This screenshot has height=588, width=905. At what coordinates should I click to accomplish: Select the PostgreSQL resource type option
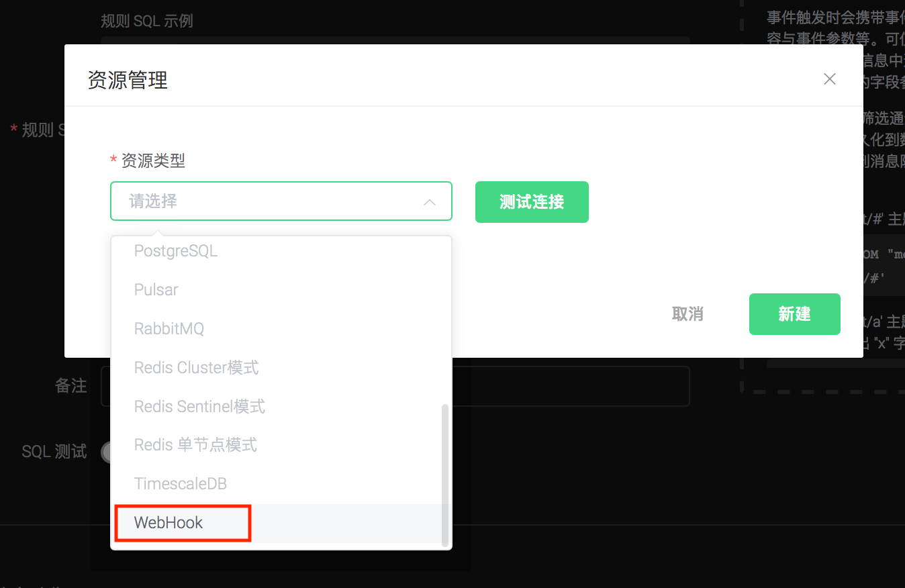(176, 250)
